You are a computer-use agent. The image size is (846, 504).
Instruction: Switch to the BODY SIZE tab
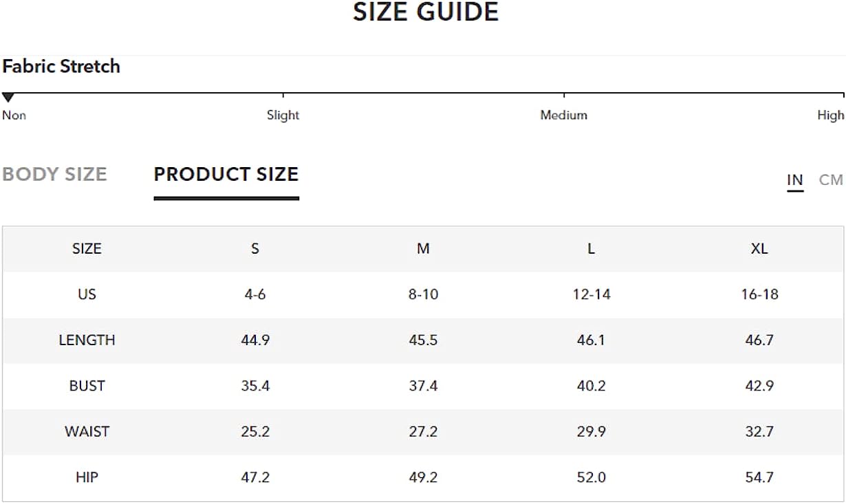coord(54,175)
